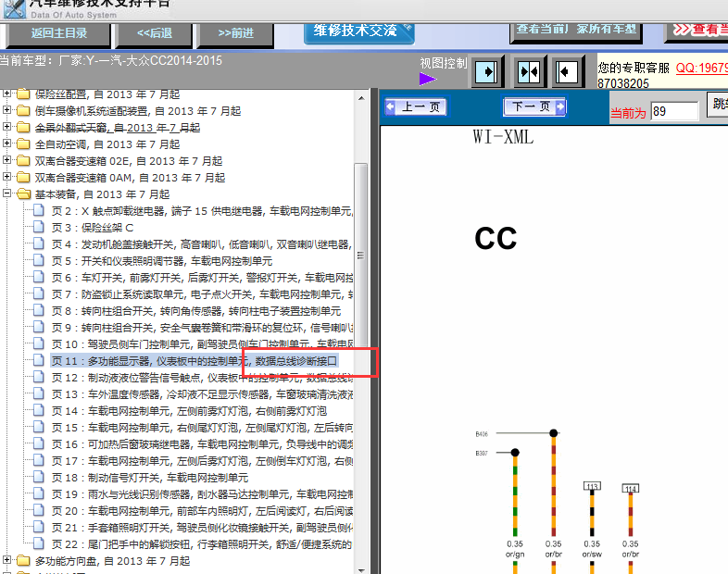Expand the 倒车摄像机系统适配装置 folder node
The image size is (728, 574).
6,110
